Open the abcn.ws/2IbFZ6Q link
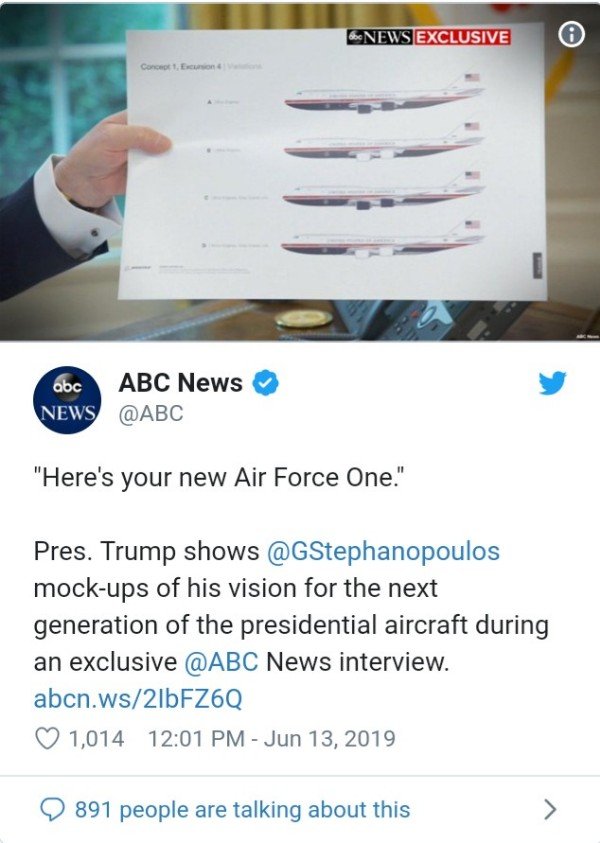 138,699
